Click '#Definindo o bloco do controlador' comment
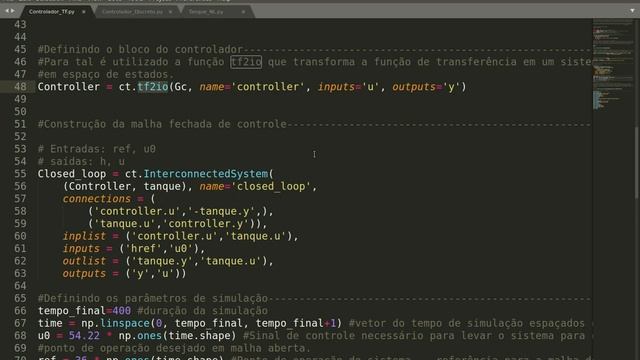Viewport: 640px width, 360px height. tap(140, 49)
